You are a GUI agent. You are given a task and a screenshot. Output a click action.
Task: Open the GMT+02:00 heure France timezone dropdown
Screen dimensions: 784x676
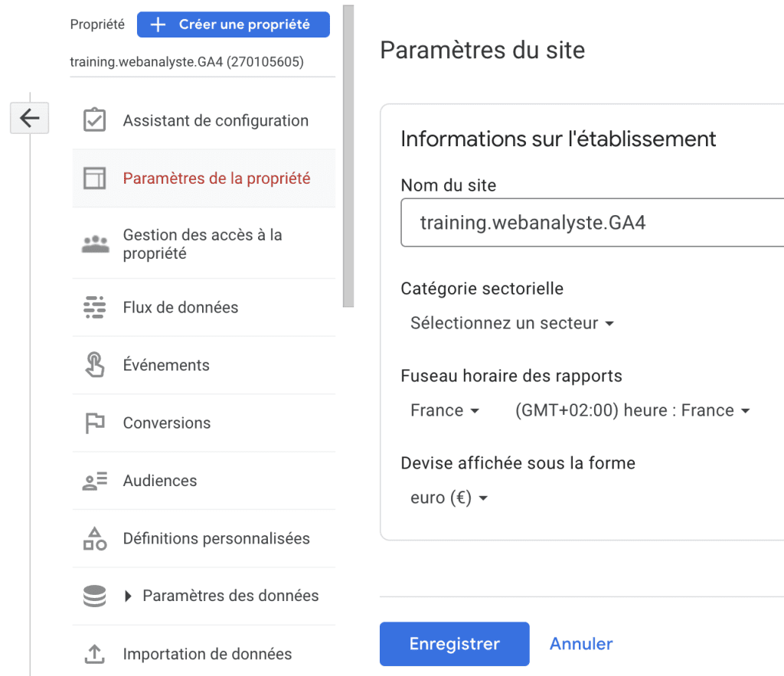pos(632,410)
